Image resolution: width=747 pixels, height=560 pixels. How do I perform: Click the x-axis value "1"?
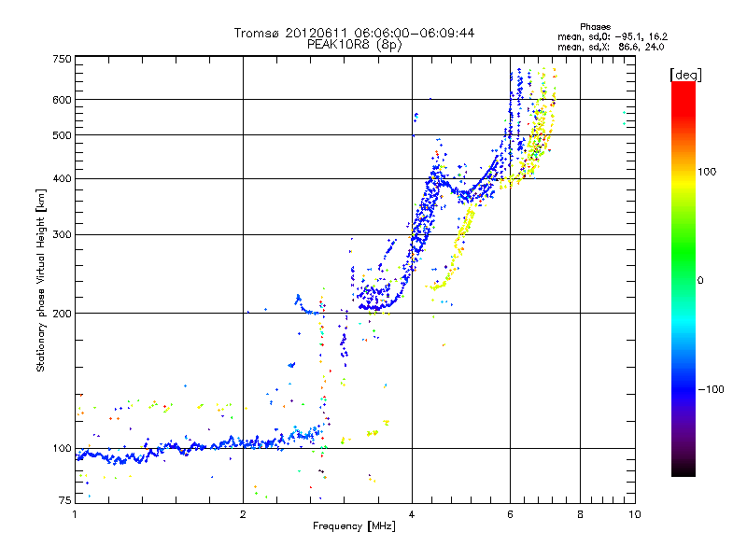[75, 514]
